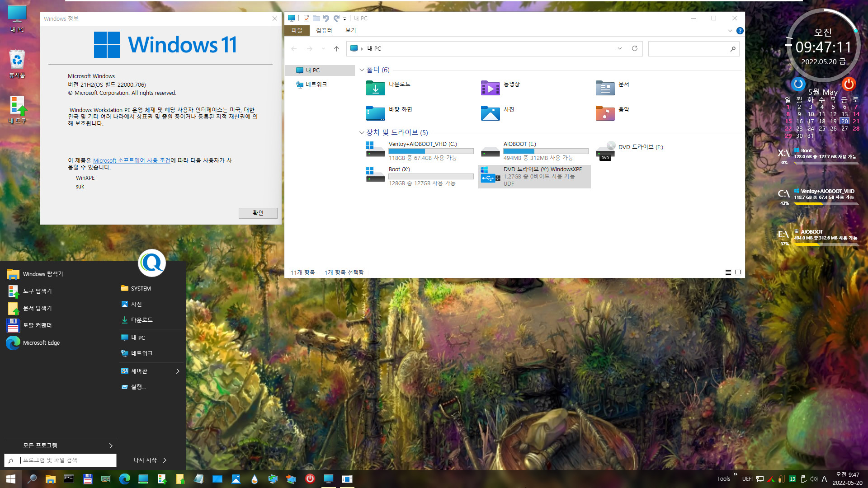868x488 pixels.
Task: Expand hidden Tools toolbar chevron on taskbar
Action: pos(736,474)
